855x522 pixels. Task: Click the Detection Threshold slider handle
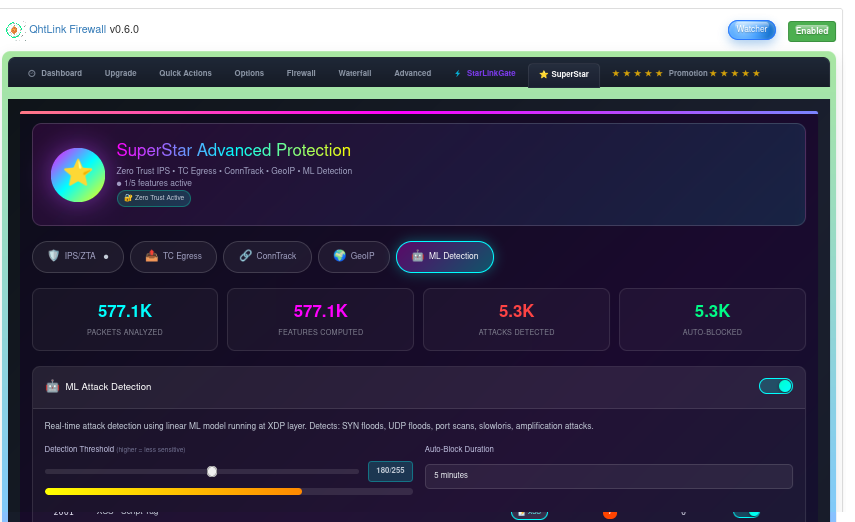pos(212,471)
